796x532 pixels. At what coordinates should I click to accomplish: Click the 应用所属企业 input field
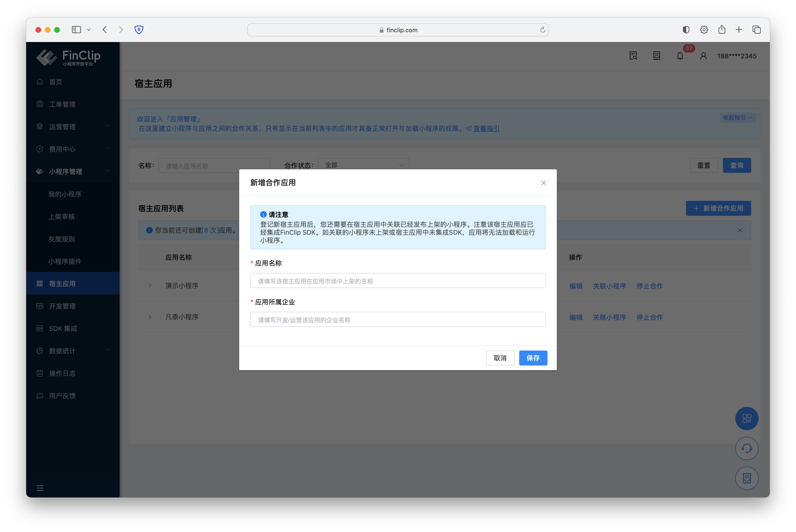[x=398, y=320]
